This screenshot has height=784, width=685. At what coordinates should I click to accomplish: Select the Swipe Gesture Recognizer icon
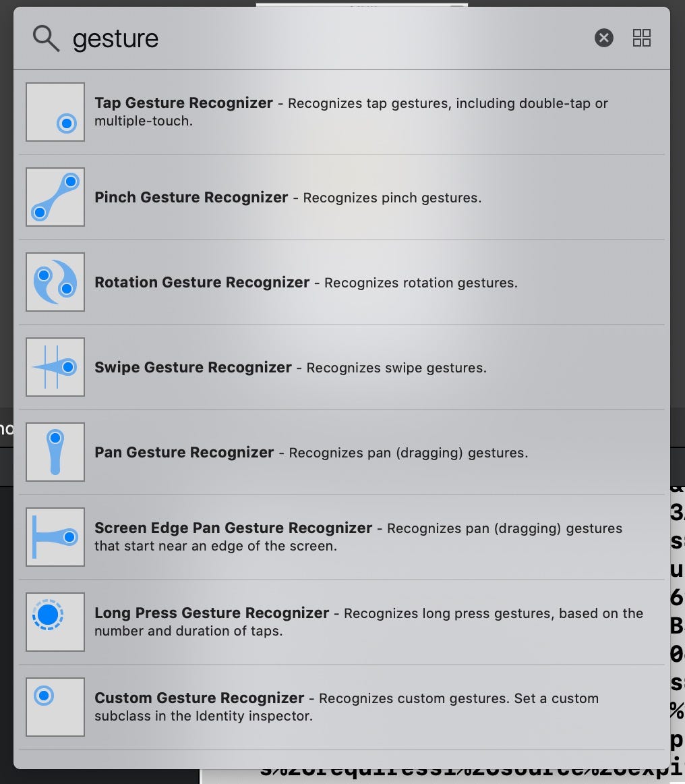click(x=55, y=367)
